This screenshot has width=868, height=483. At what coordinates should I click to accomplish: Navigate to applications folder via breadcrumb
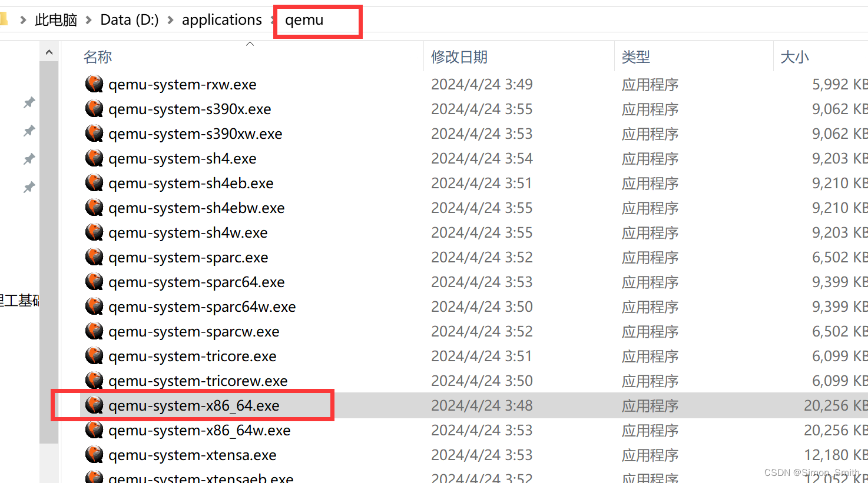[x=222, y=19]
